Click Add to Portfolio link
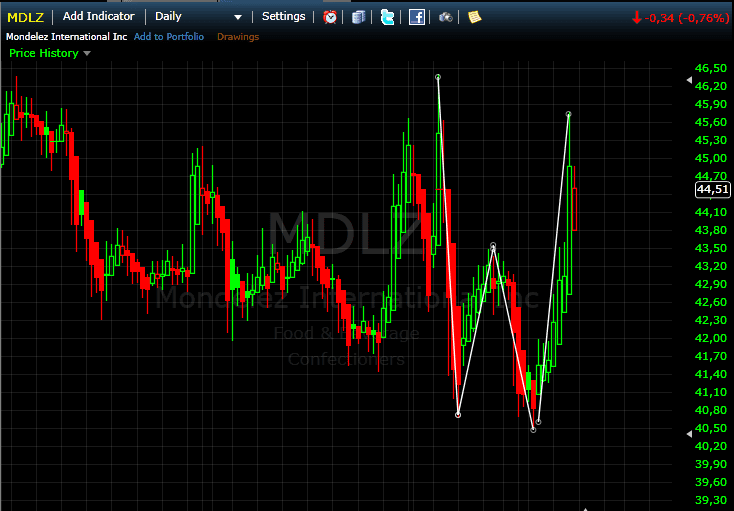Screen dimensions: 734x511 pyautogui.click(x=169, y=36)
